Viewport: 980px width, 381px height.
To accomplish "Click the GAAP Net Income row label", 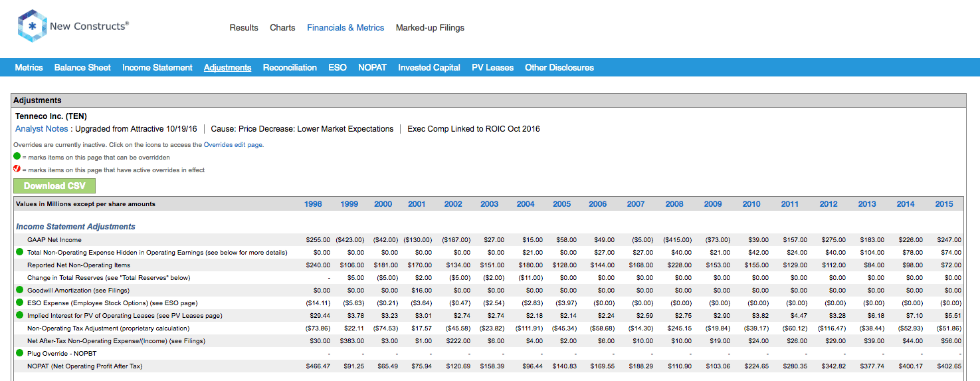I will click(x=54, y=240).
